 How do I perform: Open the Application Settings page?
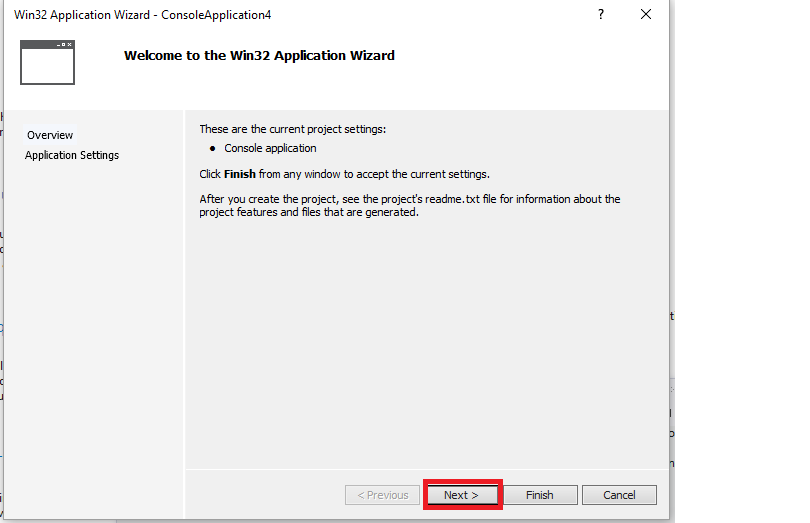(72, 155)
